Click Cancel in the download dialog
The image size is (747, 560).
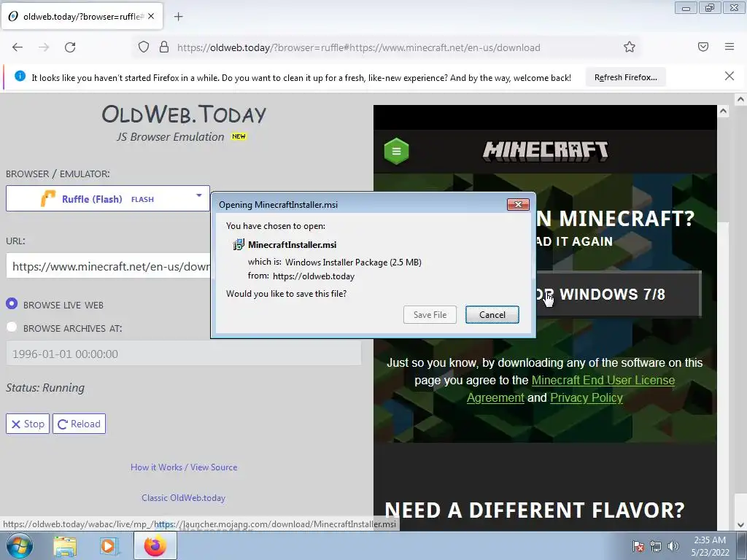[x=492, y=315]
